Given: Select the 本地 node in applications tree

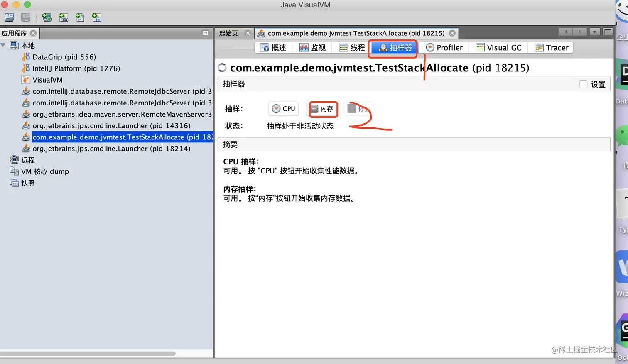Looking at the screenshot, I should (28, 46).
